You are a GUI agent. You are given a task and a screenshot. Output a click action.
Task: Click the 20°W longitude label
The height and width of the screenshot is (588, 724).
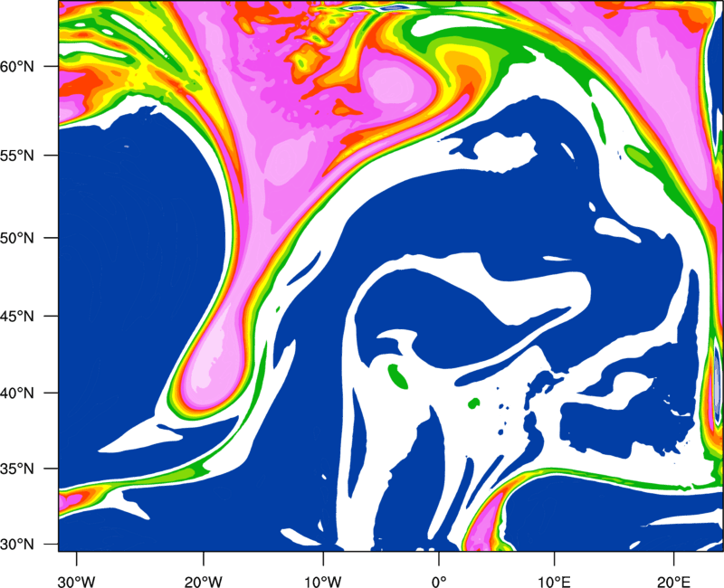tap(203, 582)
